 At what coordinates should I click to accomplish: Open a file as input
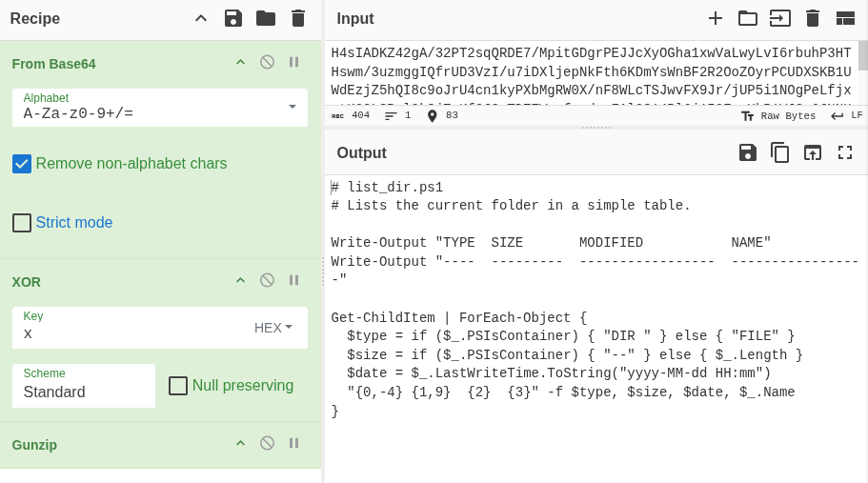[x=780, y=18]
